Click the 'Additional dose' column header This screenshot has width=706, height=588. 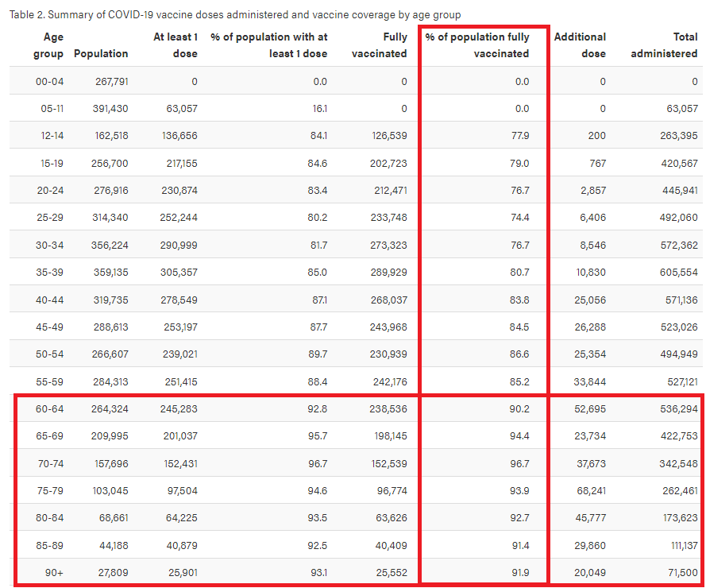point(580,45)
